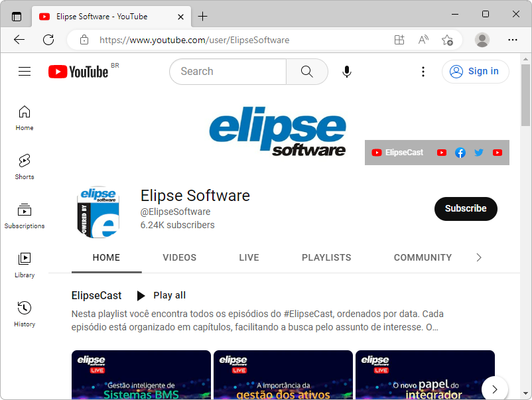Open Shorts from the sidebar
The image size is (532, 400).
pyautogui.click(x=25, y=167)
